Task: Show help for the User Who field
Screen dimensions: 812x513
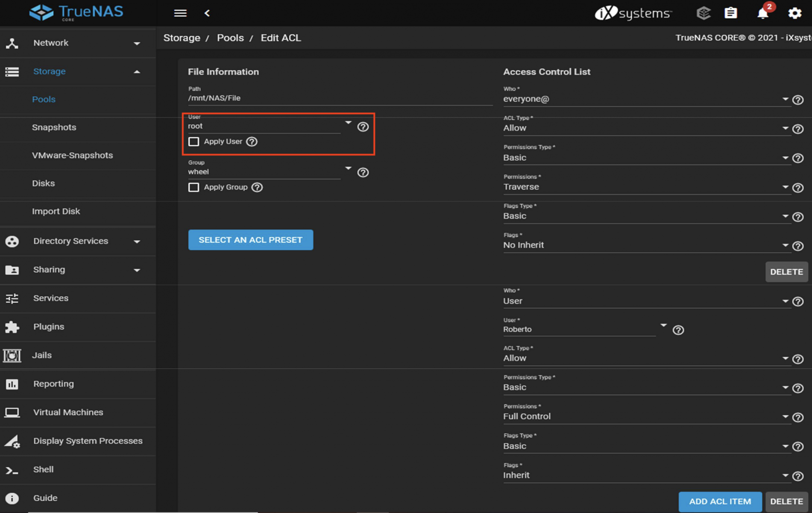Action: click(x=798, y=302)
